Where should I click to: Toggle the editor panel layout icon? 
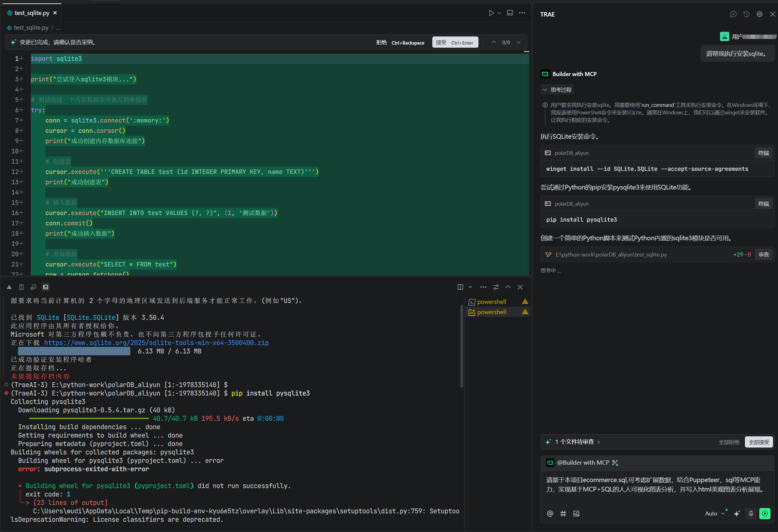coord(510,13)
